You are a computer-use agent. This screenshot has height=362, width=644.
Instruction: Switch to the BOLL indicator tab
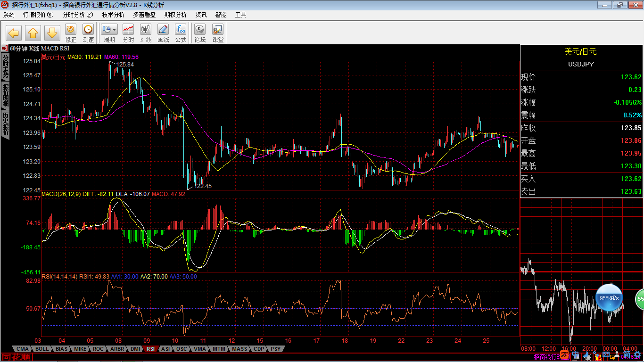coord(42,349)
